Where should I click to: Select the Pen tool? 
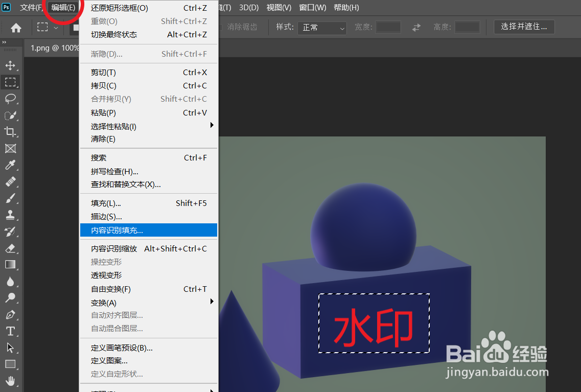coord(10,314)
